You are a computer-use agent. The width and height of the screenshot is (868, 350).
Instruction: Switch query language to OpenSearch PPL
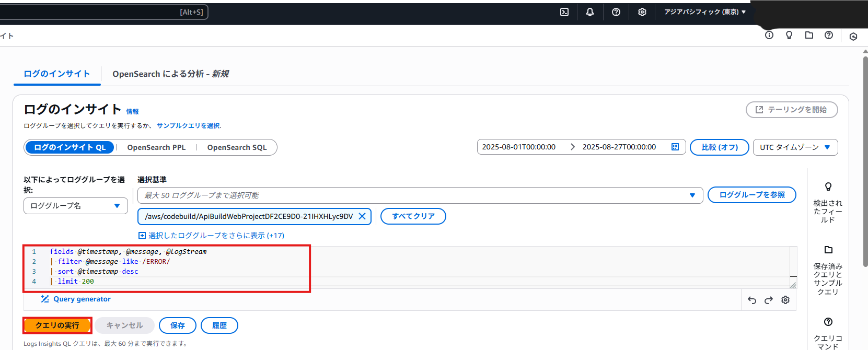[156, 147]
